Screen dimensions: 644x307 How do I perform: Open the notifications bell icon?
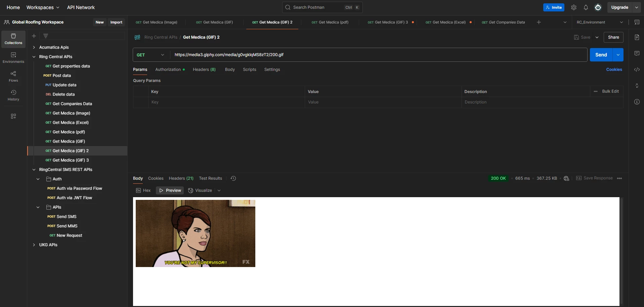coord(586,7)
